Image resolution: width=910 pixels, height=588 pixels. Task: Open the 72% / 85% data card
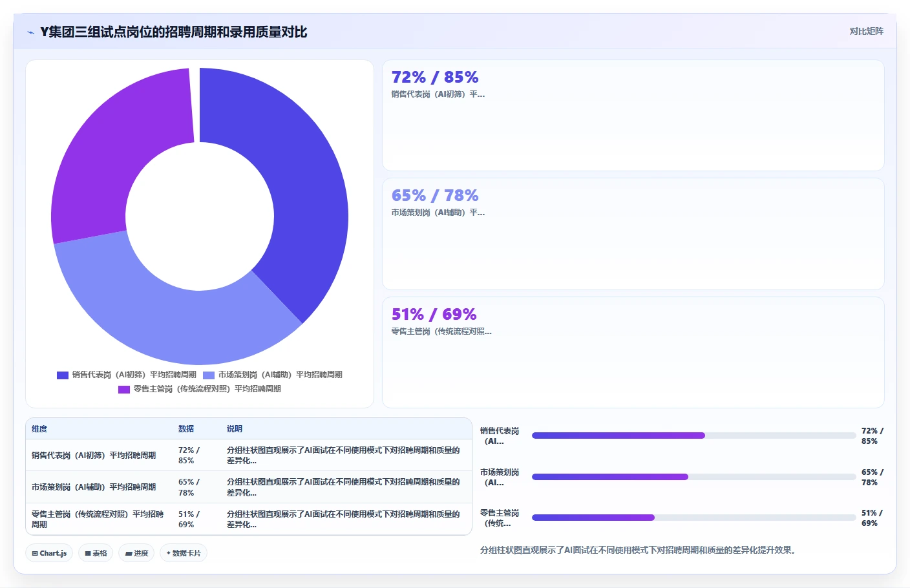633,116
